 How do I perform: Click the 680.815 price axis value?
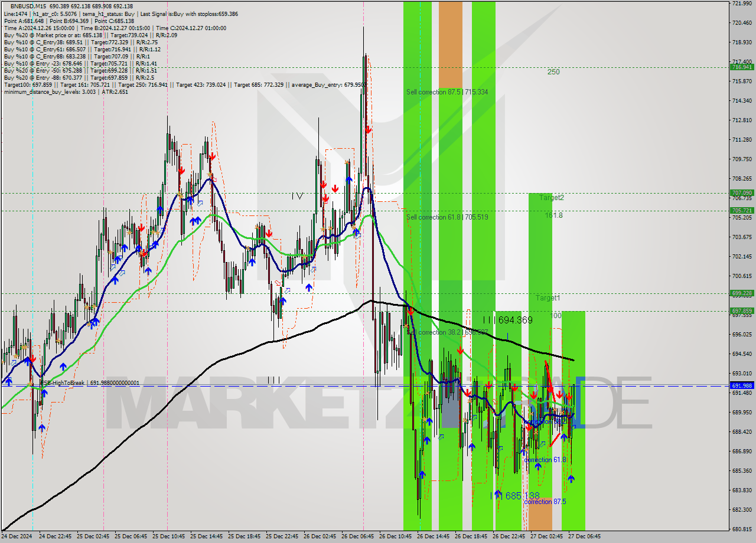742,529
